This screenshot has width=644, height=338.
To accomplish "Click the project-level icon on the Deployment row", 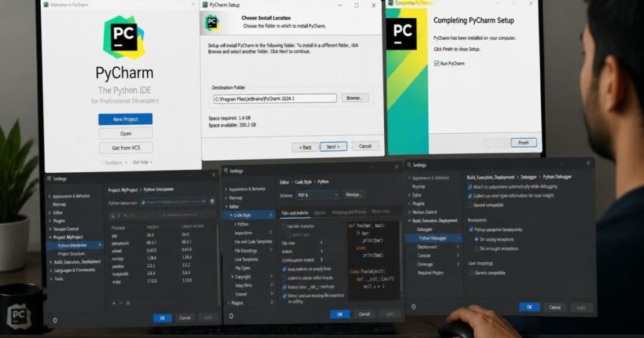I will tap(458, 246).
